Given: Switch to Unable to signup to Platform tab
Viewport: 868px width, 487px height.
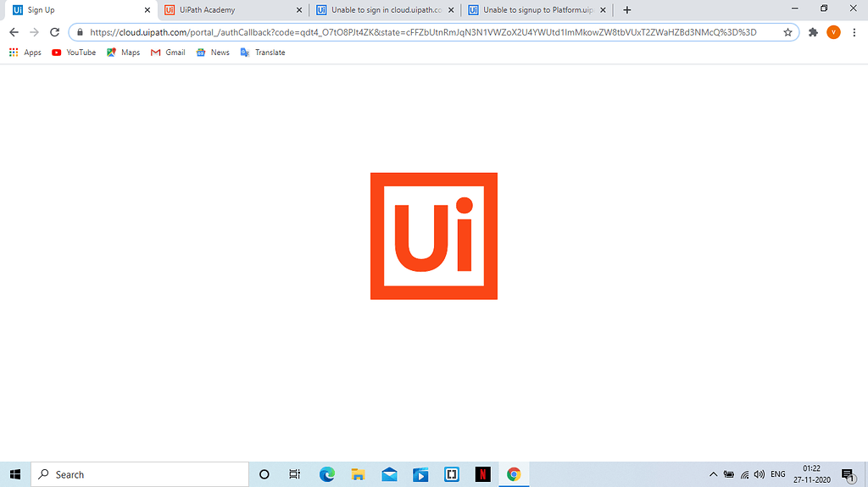Looking at the screenshot, I should coord(537,10).
